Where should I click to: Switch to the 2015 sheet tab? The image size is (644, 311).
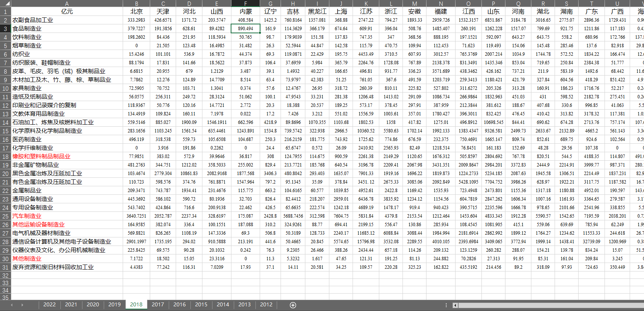[201, 305]
